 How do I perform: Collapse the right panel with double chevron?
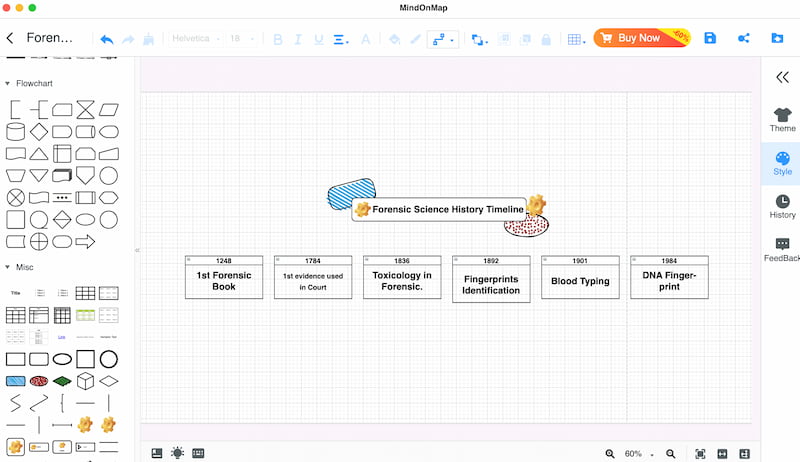point(782,78)
